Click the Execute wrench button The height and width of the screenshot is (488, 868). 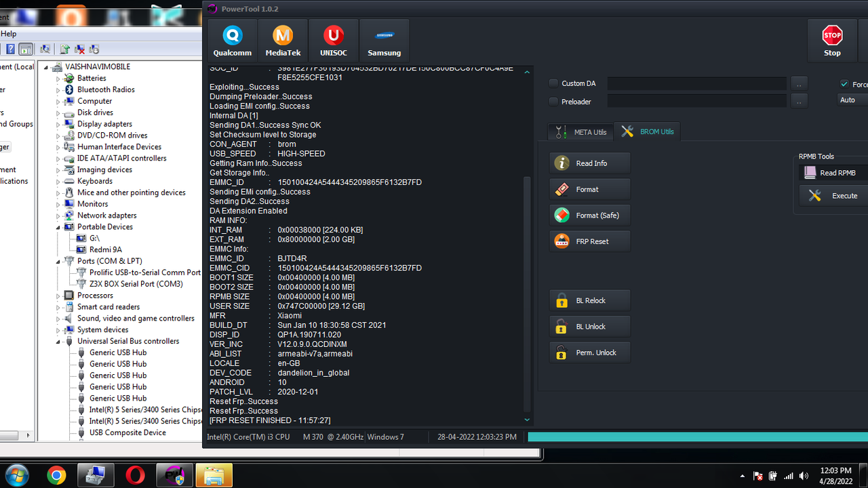tap(834, 196)
